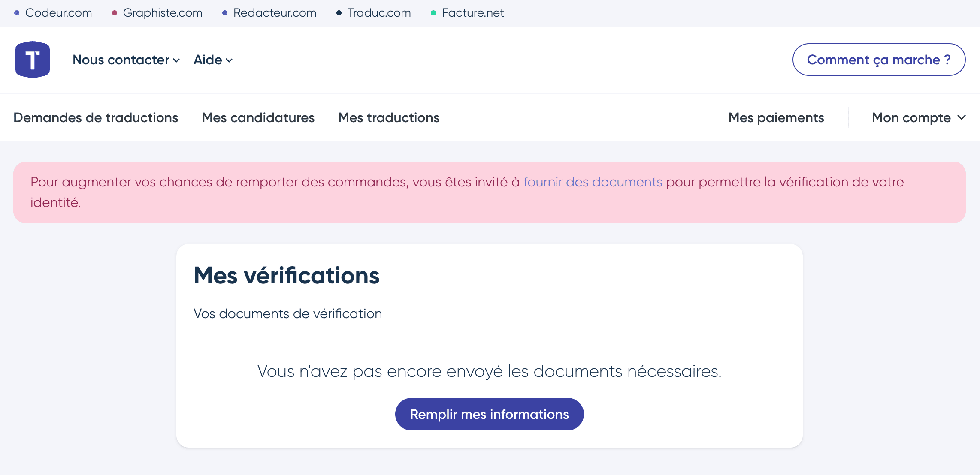980x475 pixels.
Task: Switch to Mes candidatures
Action: (258, 117)
